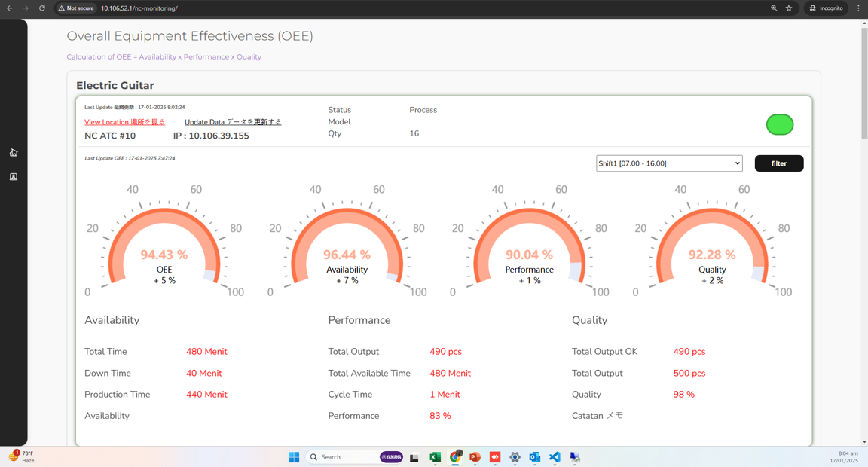Click the Not secure site info badge
868x467 pixels.
[76, 8]
